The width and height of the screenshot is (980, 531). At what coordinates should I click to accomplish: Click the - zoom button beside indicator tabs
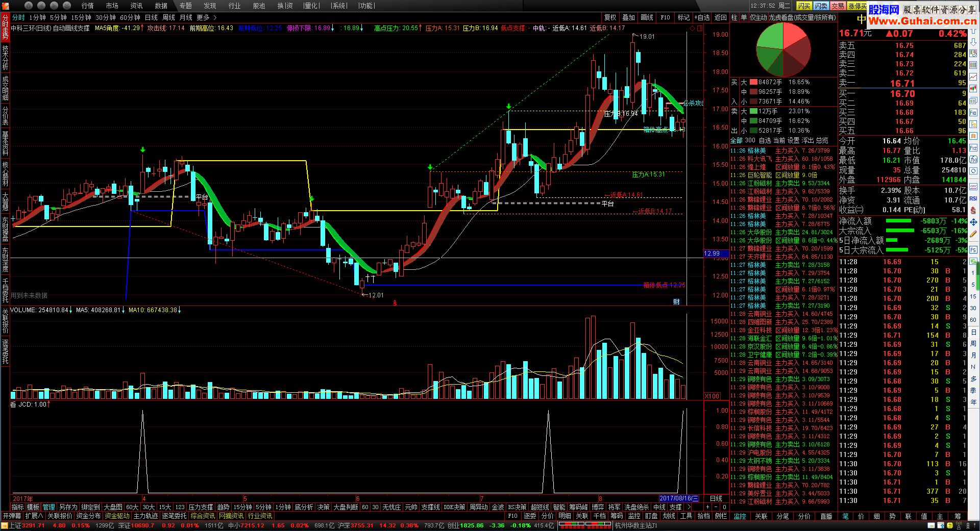pos(716,507)
